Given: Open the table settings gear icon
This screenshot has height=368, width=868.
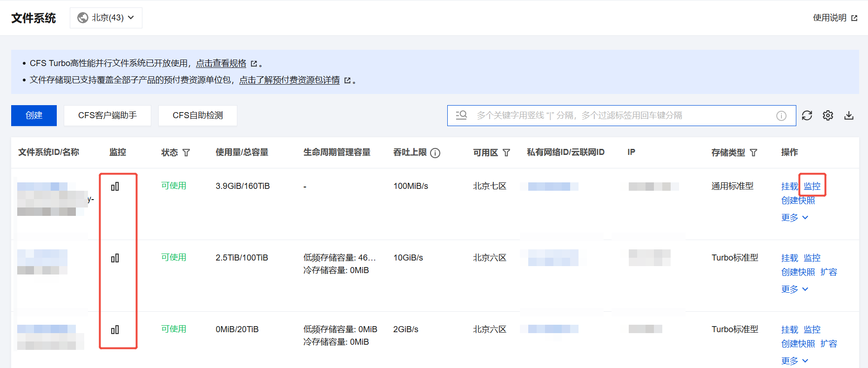Looking at the screenshot, I should pyautogui.click(x=828, y=115).
